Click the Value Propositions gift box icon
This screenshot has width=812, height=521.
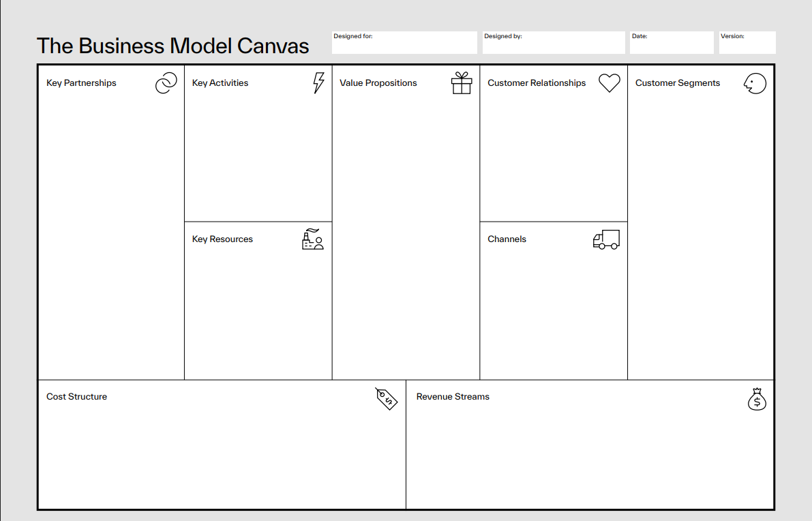[462, 83]
